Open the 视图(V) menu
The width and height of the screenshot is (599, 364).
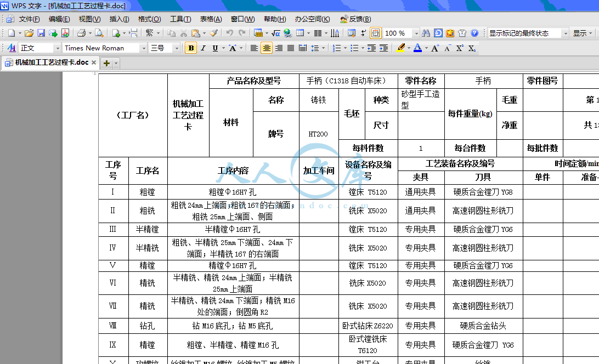[89, 19]
